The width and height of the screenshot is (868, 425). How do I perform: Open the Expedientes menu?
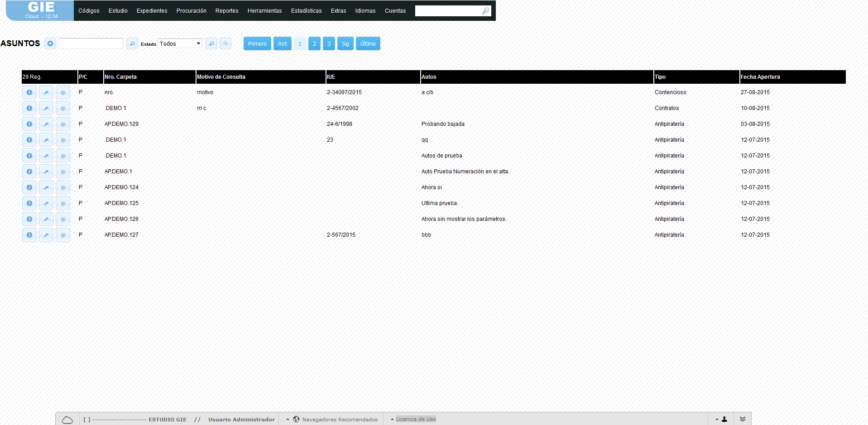tap(152, 11)
